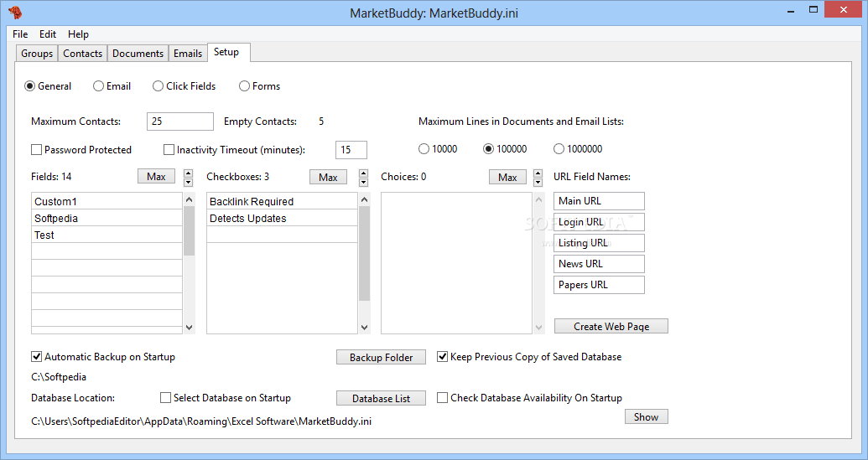Click the Backup Folder button
The width and height of the screenshot is (868, 460).
point(381,357)
